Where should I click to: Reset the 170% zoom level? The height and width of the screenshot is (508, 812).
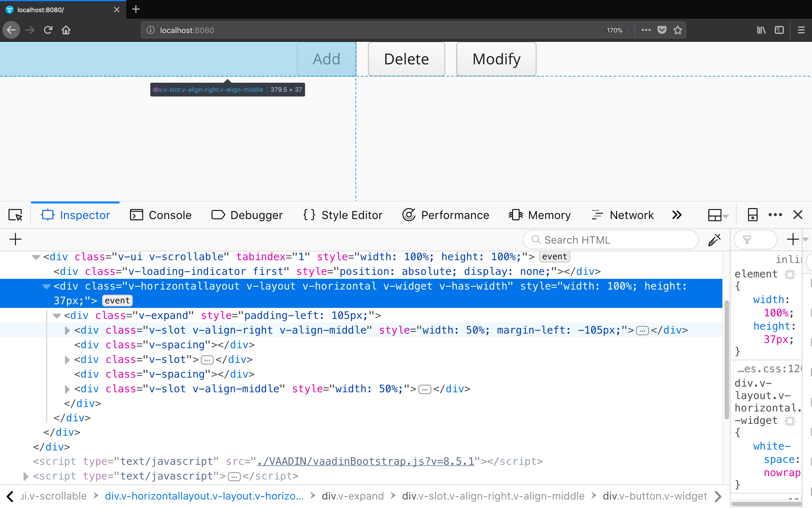point(615,30)
